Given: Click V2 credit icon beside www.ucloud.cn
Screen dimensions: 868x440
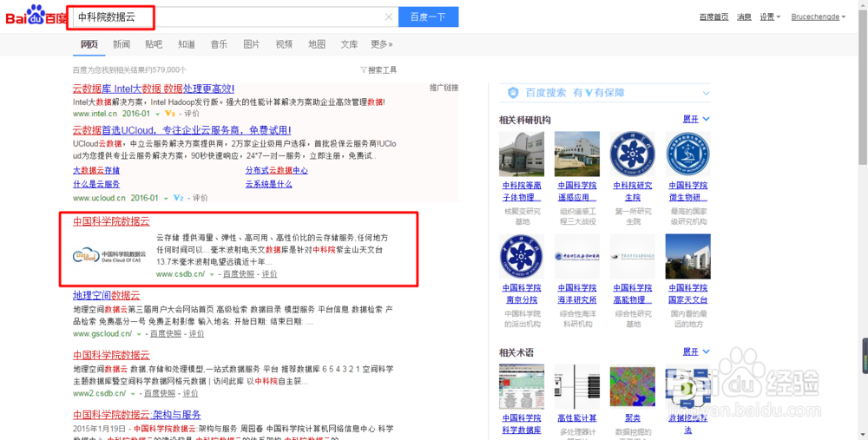Looking at the screenshot, I should (178, 198).
